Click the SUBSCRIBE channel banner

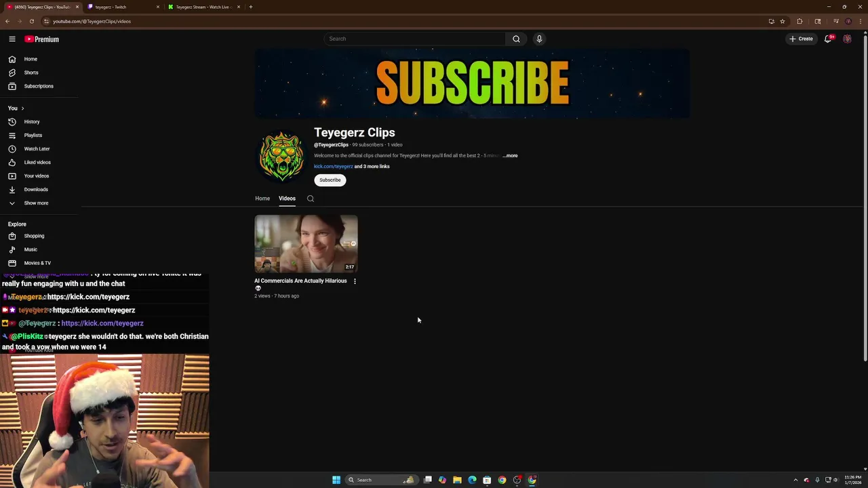[472, 84]
